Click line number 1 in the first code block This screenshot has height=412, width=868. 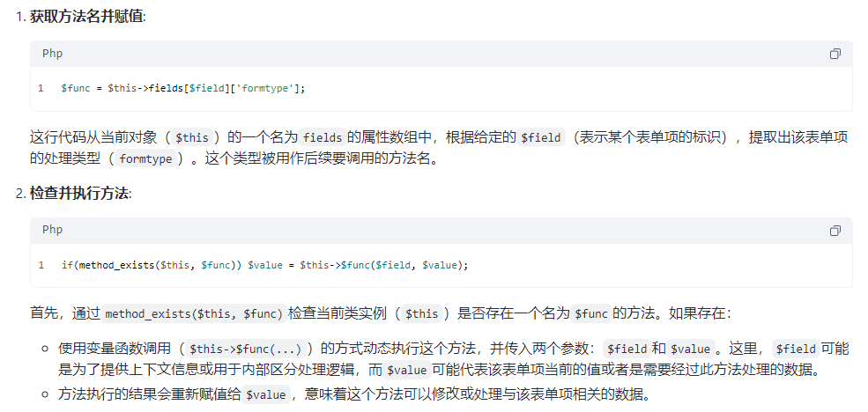[41, 89]
